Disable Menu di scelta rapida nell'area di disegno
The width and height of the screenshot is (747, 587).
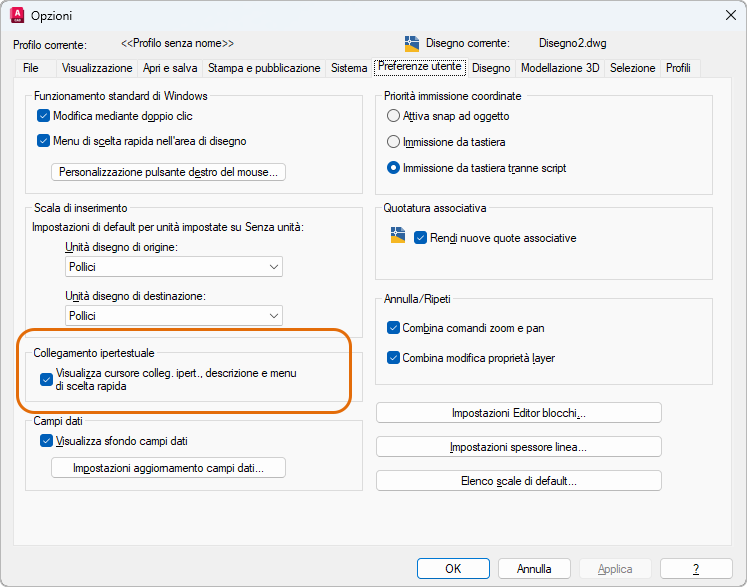pyautogui.click(x=43, y=141)
